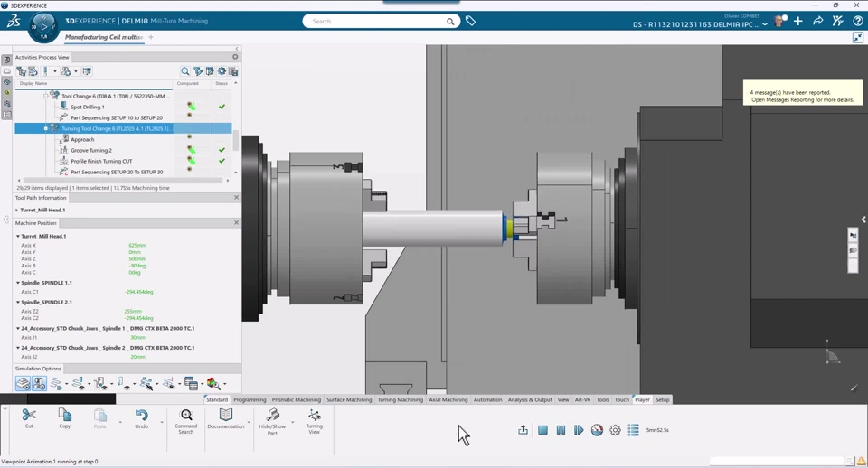The height and width of the screenshot is (468, 868).
Task: Switch to the Turning Machining tab
Action: point(400,399)
